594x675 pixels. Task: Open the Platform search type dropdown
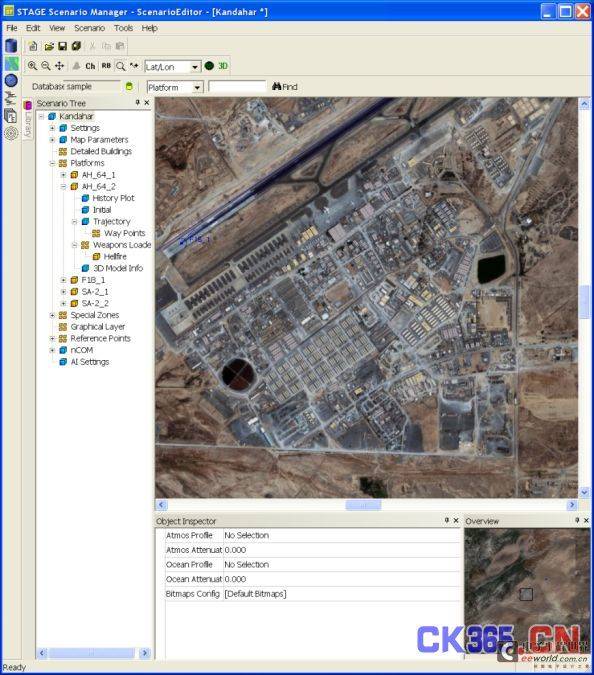pos(197,87)
